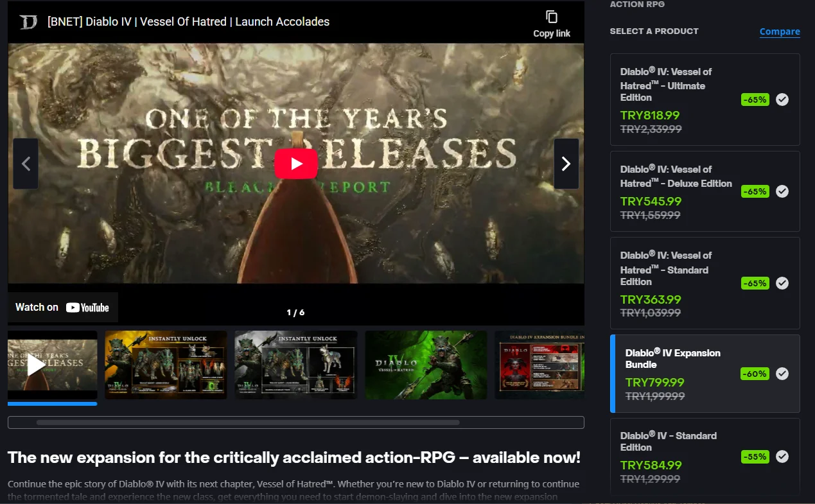Viewport: 815px width, 504px height.
Task: Select Vessel of Hatred Standard Edition product
Action: [705, 283]
